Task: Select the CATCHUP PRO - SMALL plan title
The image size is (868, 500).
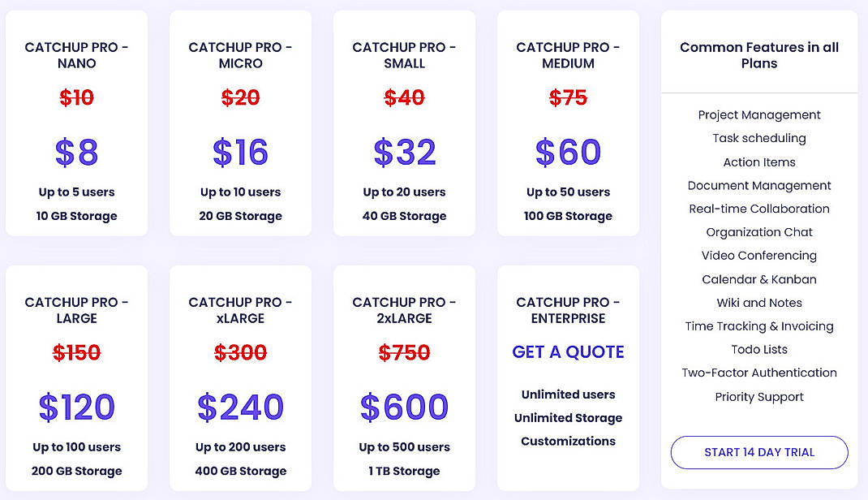Action: (403, 55)
